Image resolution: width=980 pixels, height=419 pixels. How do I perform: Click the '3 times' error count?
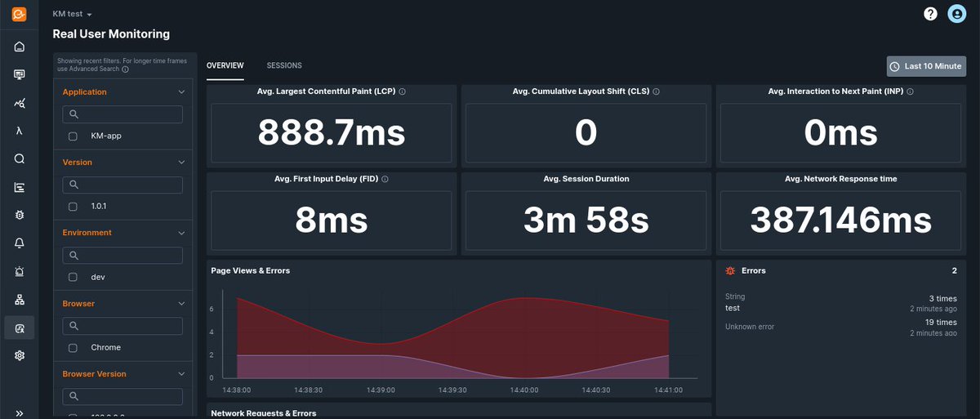pyautogui.click(x=942, y=299)
